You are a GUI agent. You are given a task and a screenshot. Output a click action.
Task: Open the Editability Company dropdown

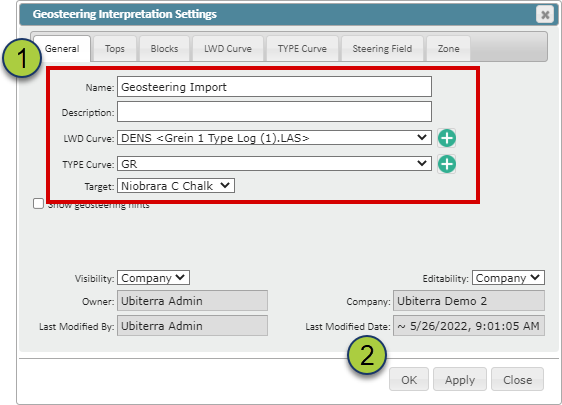click(x=508, y=278)
